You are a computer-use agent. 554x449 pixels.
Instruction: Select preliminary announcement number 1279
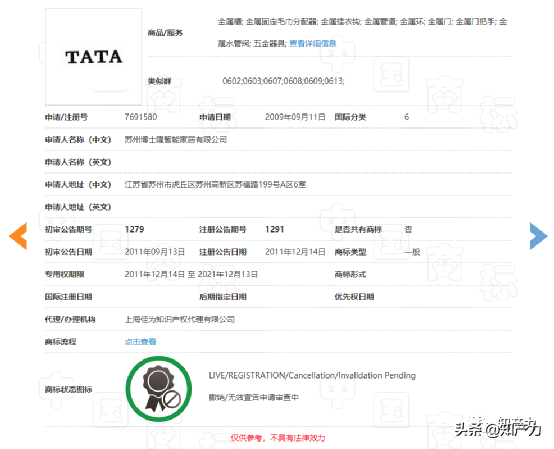[135, 229]
